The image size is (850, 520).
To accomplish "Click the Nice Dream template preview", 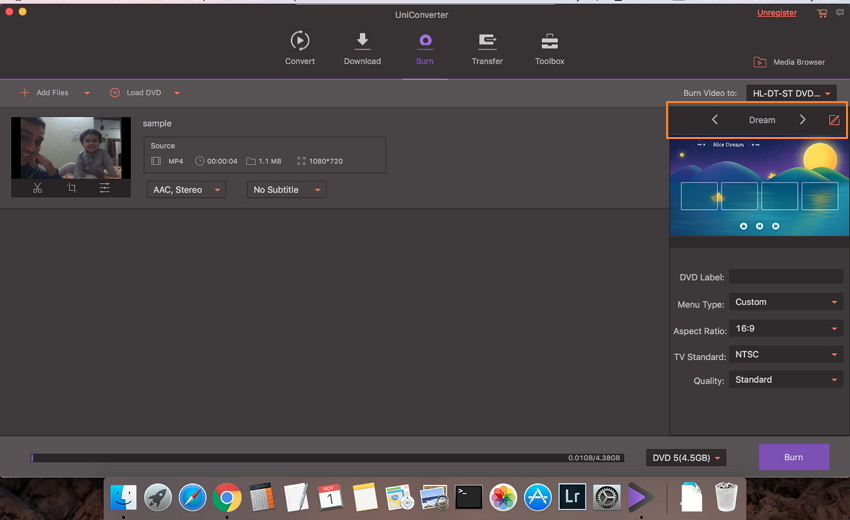I will coord(759,188).
